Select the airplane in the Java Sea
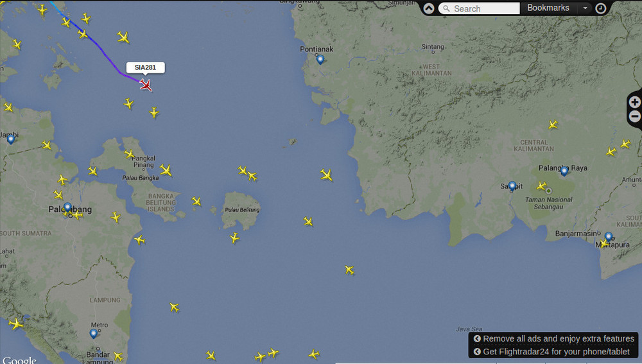 click(x=349, y=270)
